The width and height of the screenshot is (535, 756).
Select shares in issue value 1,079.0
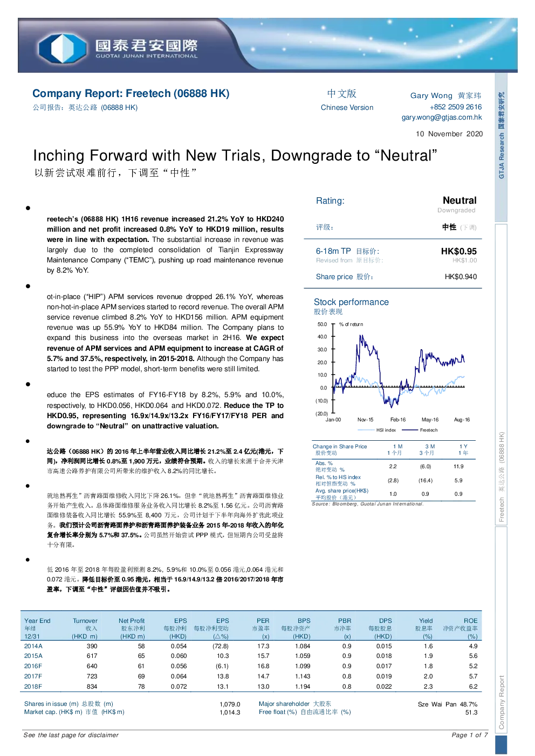click(230, 704)
